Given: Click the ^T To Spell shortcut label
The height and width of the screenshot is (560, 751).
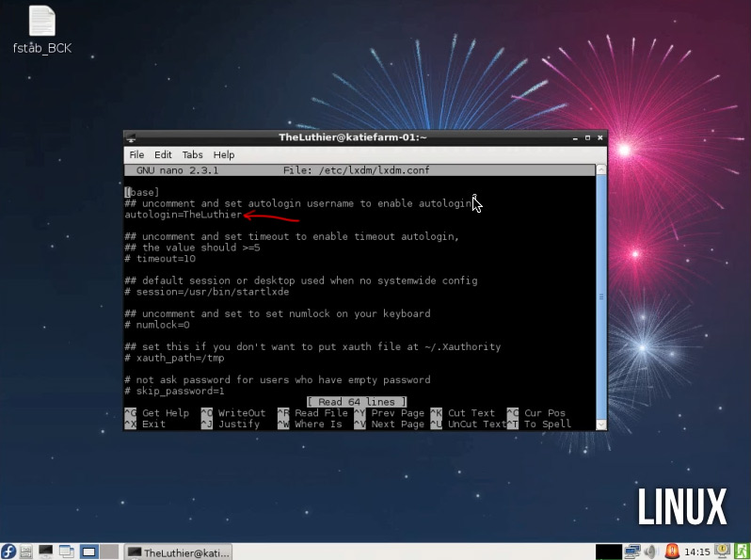Looking at the screenshot, I should (539, 424).
